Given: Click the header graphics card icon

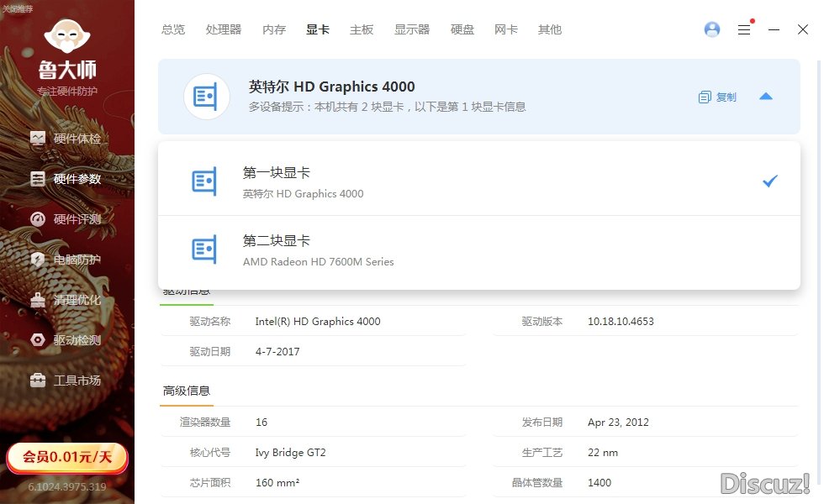Looking at the screenshot, I should point(206,97).
